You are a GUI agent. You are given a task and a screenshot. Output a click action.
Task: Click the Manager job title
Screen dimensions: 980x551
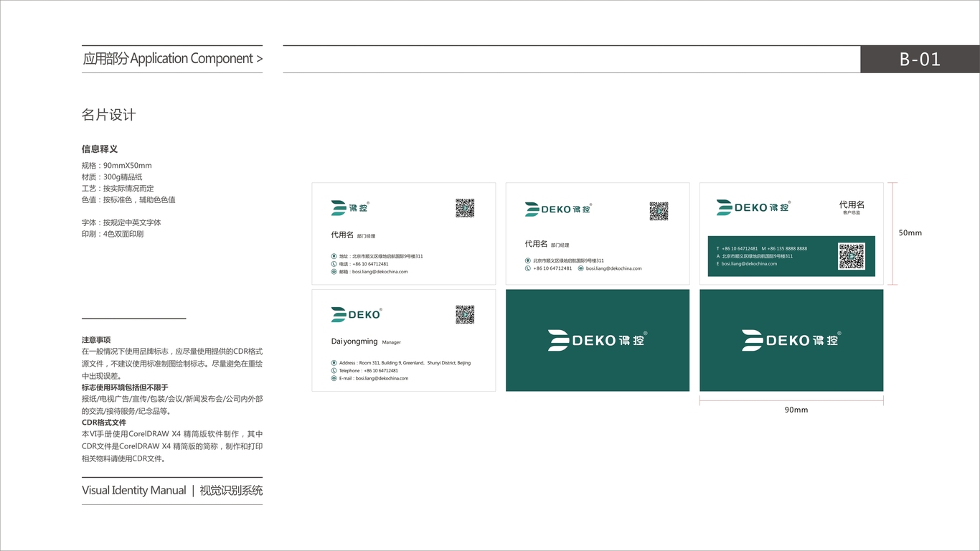coord(392,342)
